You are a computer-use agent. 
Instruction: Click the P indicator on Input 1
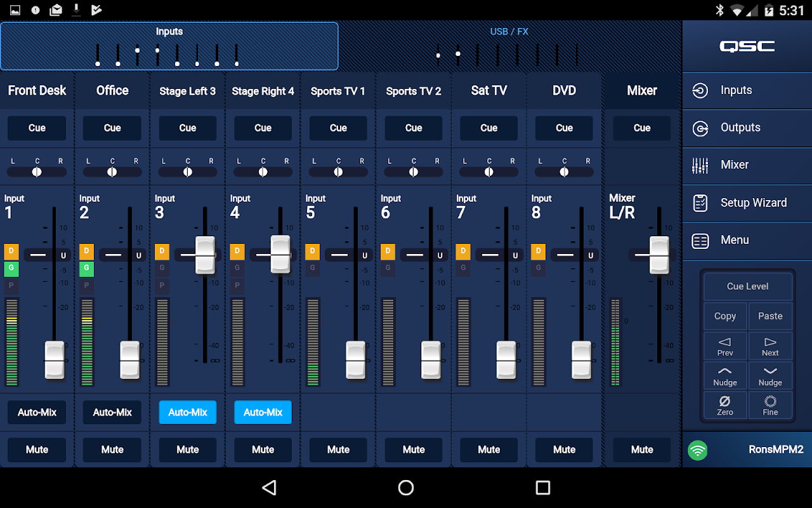click(x=11, y=286)
